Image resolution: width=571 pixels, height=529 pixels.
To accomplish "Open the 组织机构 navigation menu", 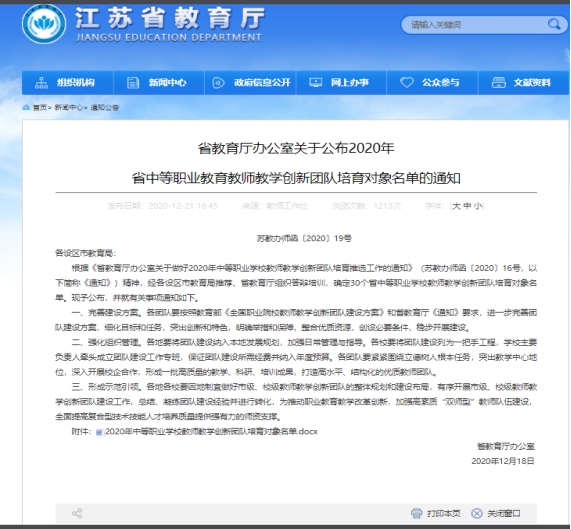I will pyautogui.click(x=68, y=83).
